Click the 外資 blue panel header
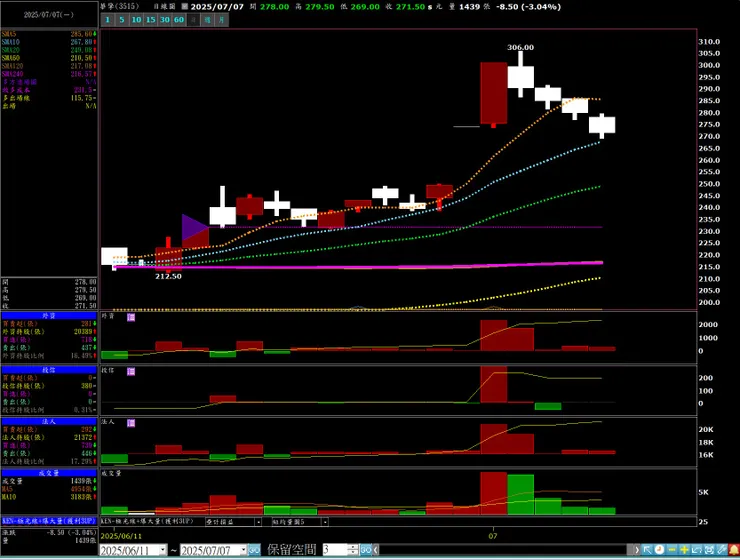This screenshot has width=740, height=560. coord(49,316)
